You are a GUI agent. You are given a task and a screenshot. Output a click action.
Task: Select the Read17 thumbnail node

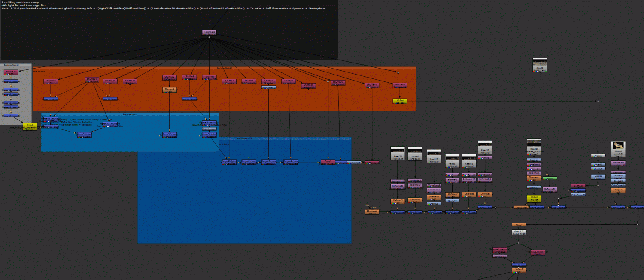pyautogui.click(x=453, y=161)
